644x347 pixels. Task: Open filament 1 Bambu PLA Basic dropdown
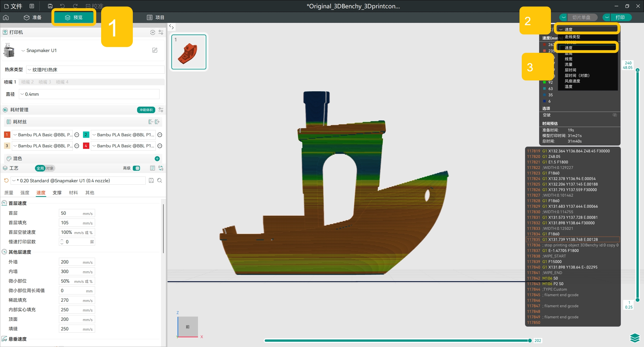click(42, 135)
